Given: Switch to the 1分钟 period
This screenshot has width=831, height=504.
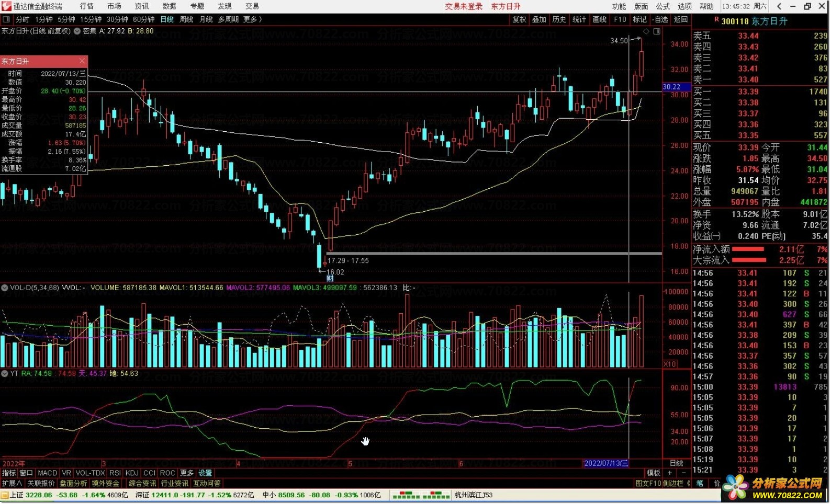Looking at the screenshot, I should [44, 19].
